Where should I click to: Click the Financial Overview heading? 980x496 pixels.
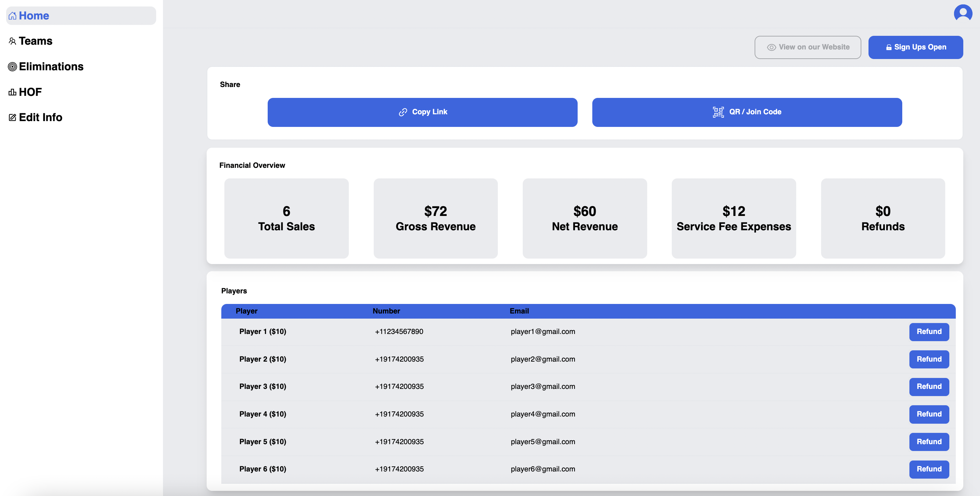(x=252, y=165)
